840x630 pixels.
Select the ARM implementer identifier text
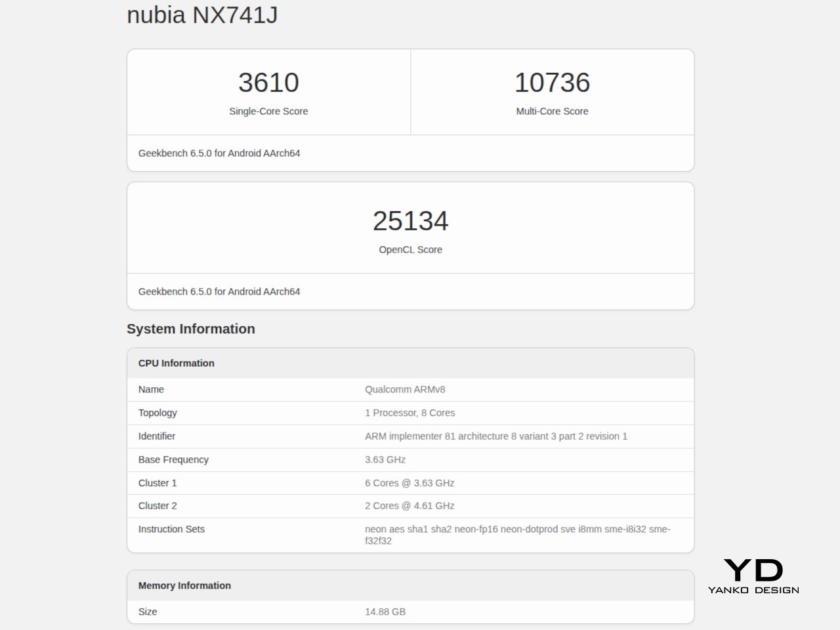tap(495, 436)
